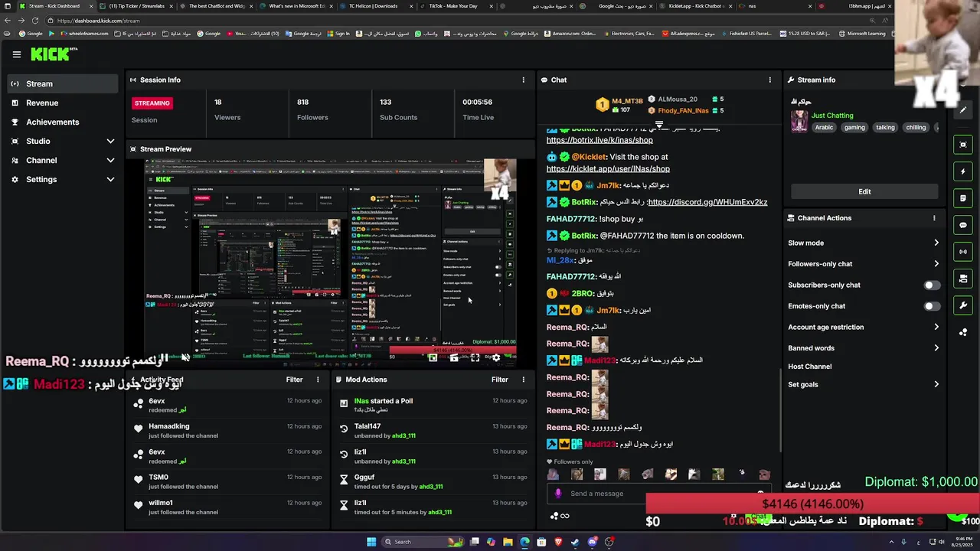This screenshot has width=980, height=551.
Task: Unmute the stream preview volume
Action: tap(185, 357)
